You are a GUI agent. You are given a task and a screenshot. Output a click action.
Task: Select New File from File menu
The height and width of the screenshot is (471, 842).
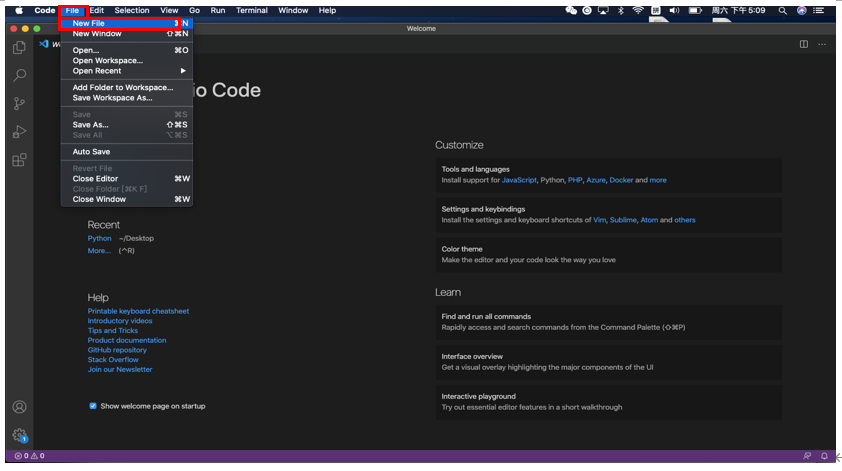tap(127, 24)
